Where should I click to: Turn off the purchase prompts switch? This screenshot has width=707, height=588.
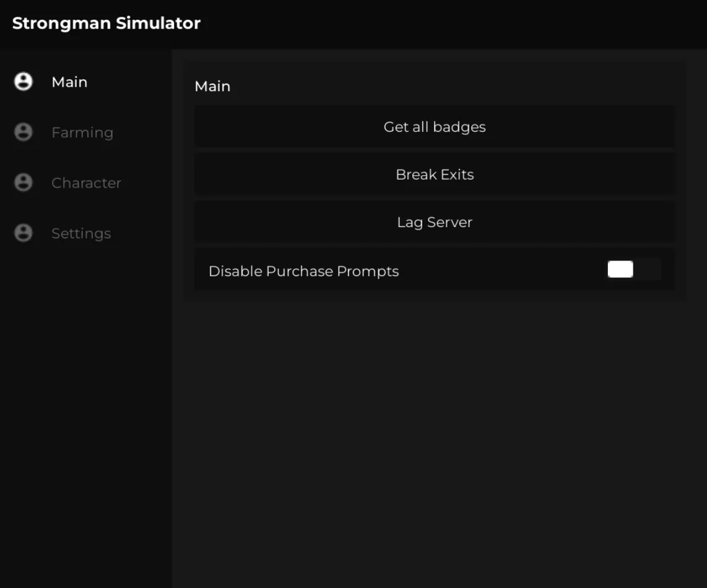(x=633, y=269)
